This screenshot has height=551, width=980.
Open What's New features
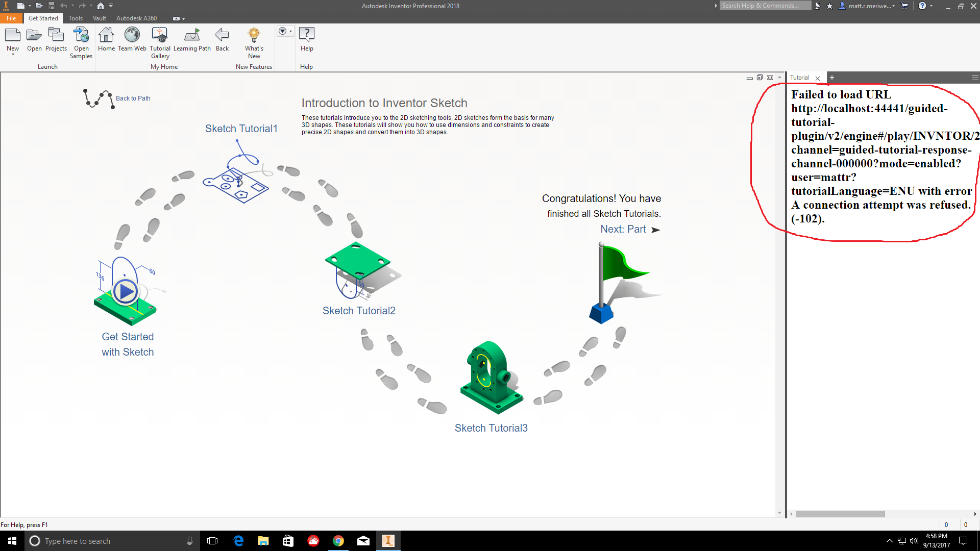[x=254, y=38]
